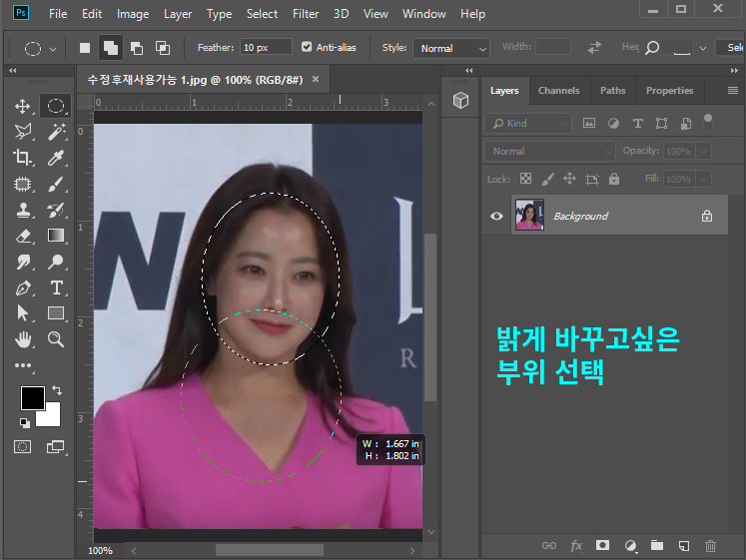Select the Elliptical Marquee tool in toolbox
The height and width of the screenshot is (560, 746).
click(56, 106)
